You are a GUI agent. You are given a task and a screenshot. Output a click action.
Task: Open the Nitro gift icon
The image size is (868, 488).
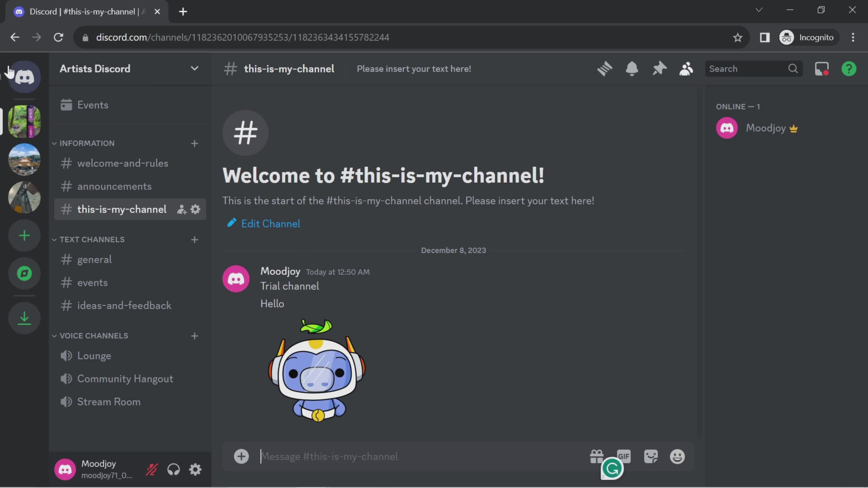(597, 457)
